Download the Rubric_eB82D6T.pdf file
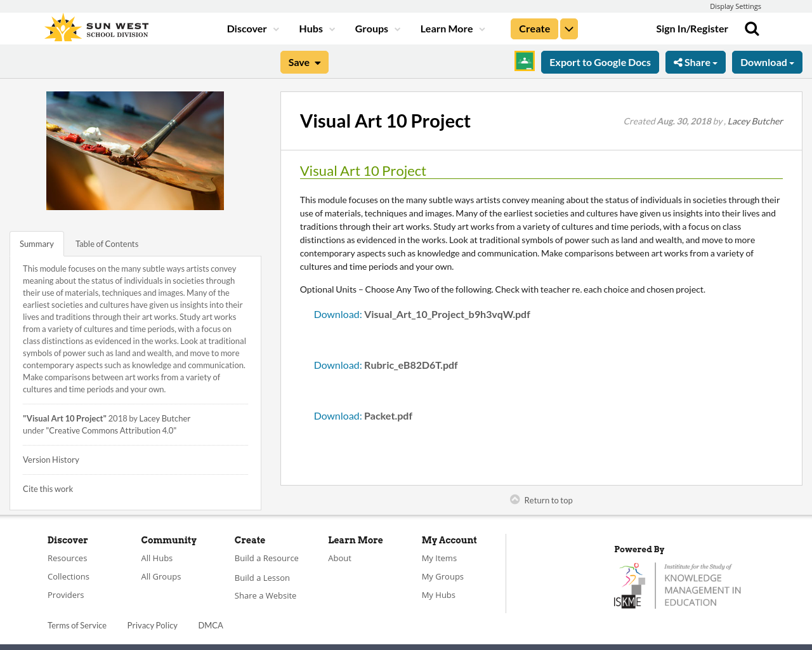 click(386, 365)
